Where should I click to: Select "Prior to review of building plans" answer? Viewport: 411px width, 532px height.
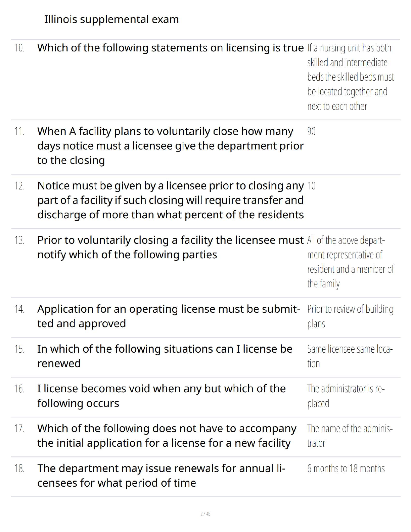point(350,316)
